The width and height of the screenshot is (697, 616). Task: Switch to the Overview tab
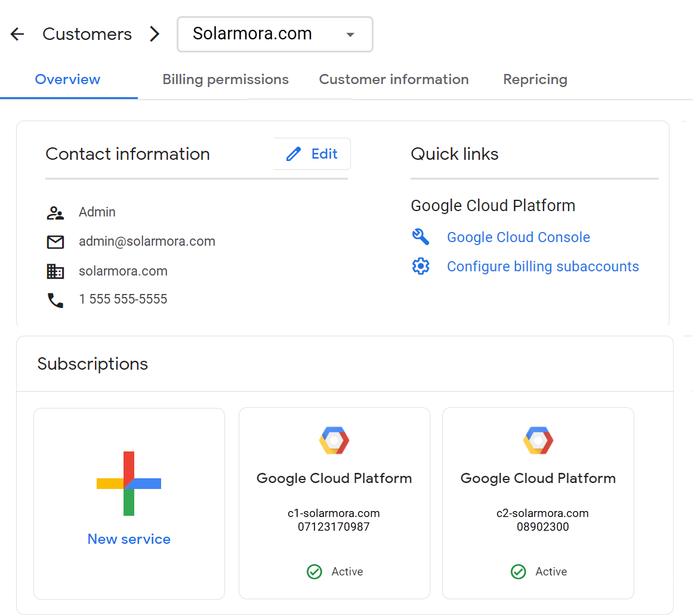67,79
